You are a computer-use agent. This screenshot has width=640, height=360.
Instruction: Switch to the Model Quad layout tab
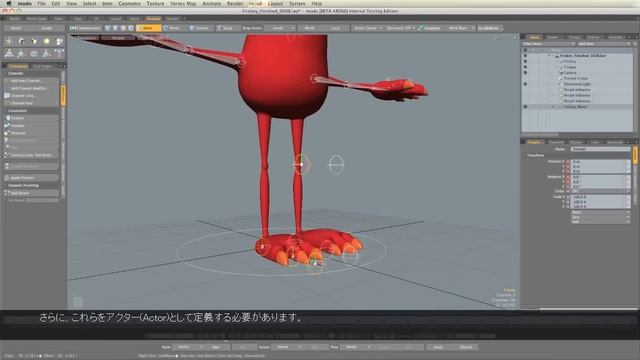(36, 19)
